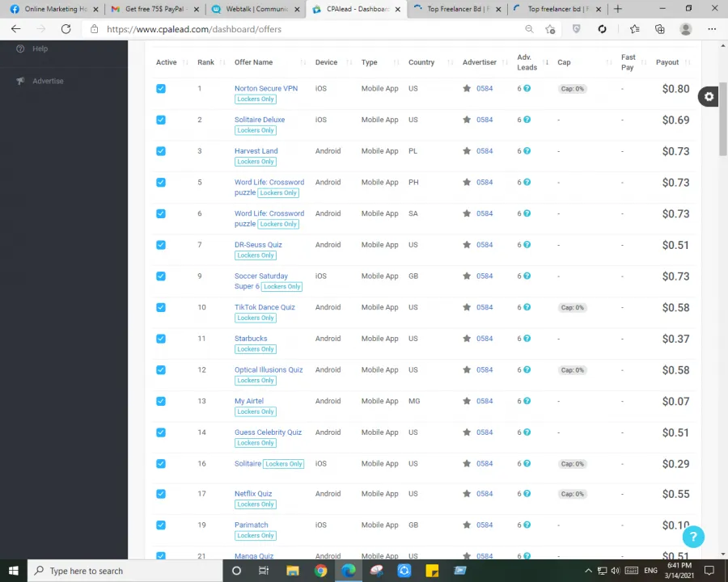Screen dimensions: 728x582
Task: Switch to Online Marketing Facebook tab
Action: (55, 9)
